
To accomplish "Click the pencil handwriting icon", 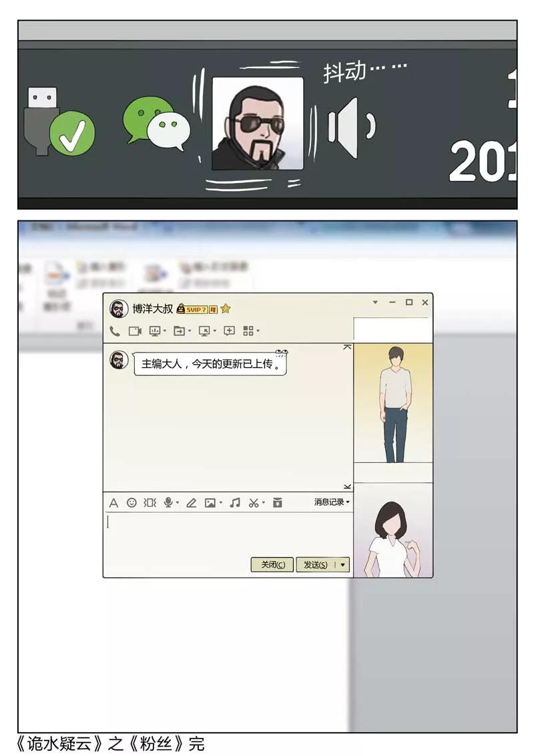I will coord(191,502).
